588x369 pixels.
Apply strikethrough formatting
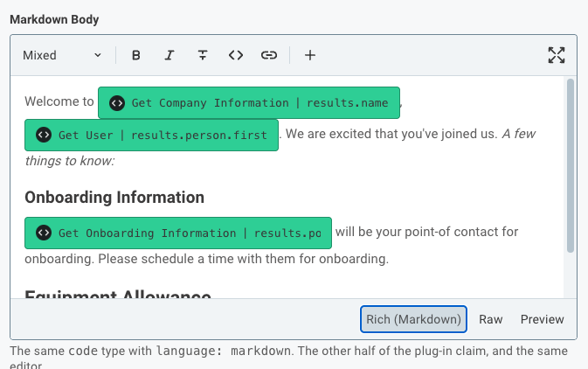(x=203, y=55)
